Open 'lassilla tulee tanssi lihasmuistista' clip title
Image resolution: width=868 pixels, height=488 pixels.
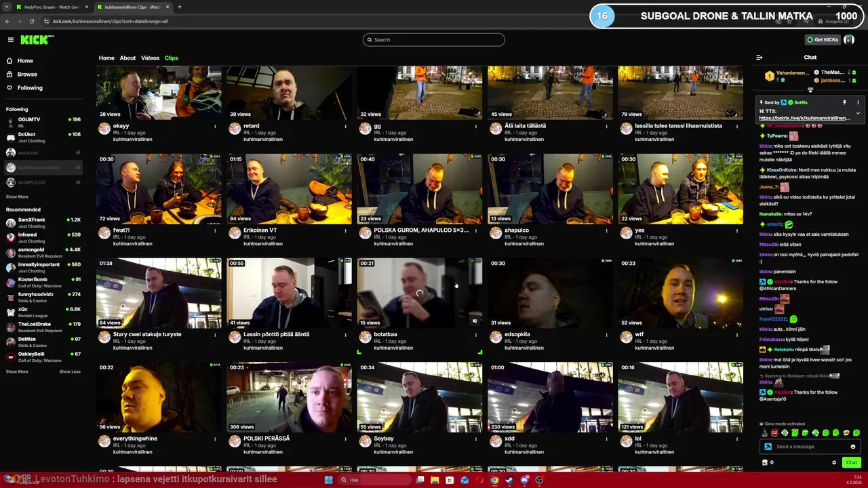(678, 126)
